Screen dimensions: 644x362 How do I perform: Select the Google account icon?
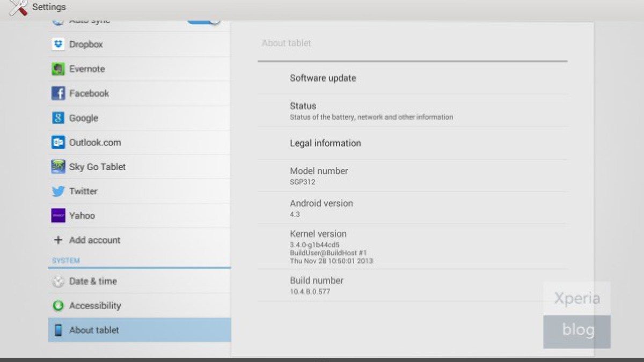58,118
